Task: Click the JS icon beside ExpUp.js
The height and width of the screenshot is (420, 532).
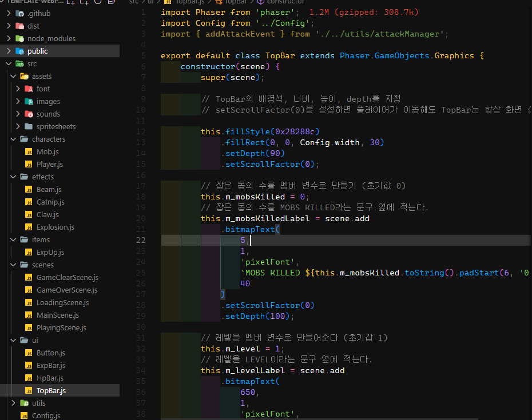Action: tap(29, 253)
